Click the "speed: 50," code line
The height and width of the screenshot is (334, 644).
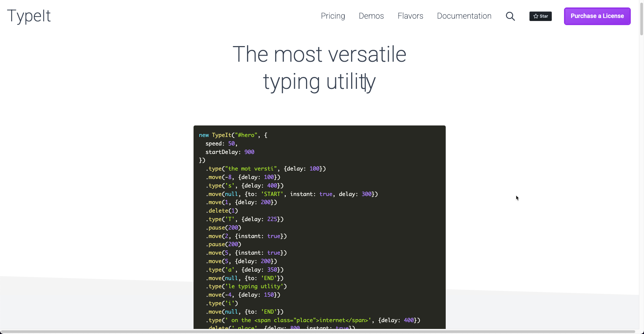point(221,143)
